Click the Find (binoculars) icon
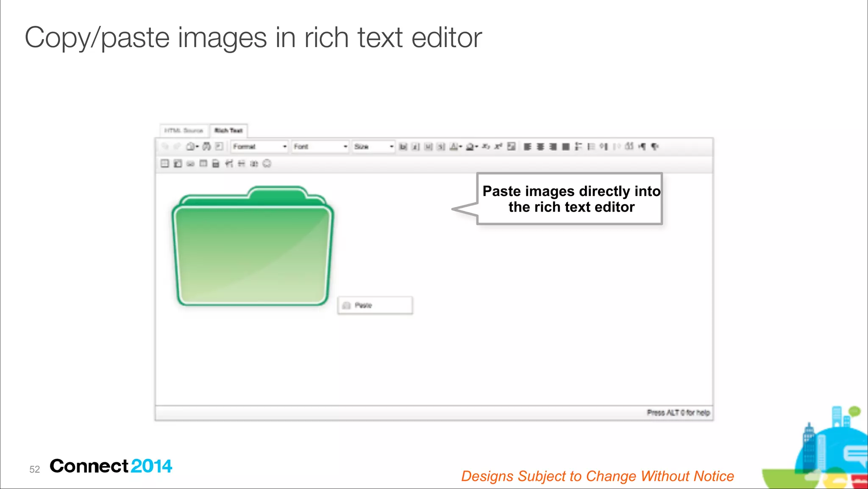 206,147
